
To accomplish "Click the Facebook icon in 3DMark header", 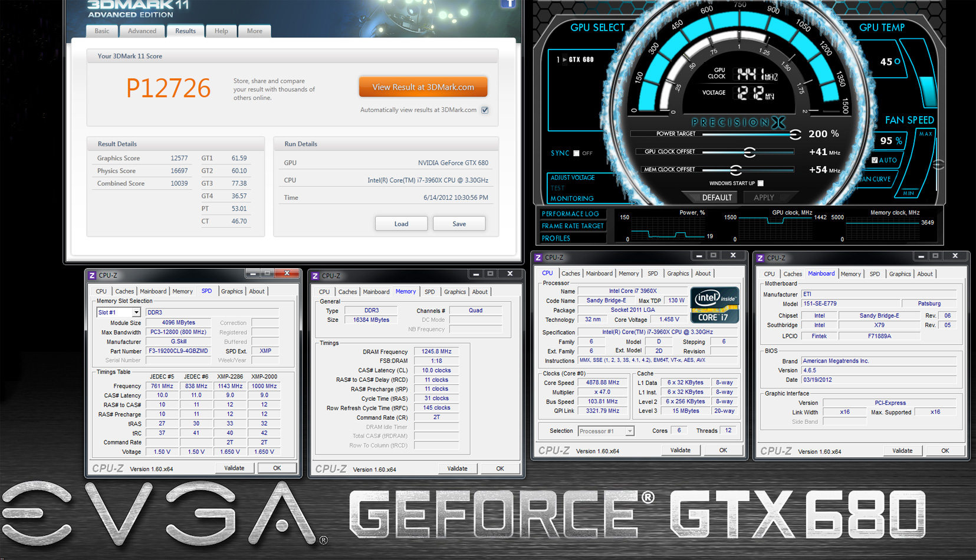I will [x=509, y=3].
